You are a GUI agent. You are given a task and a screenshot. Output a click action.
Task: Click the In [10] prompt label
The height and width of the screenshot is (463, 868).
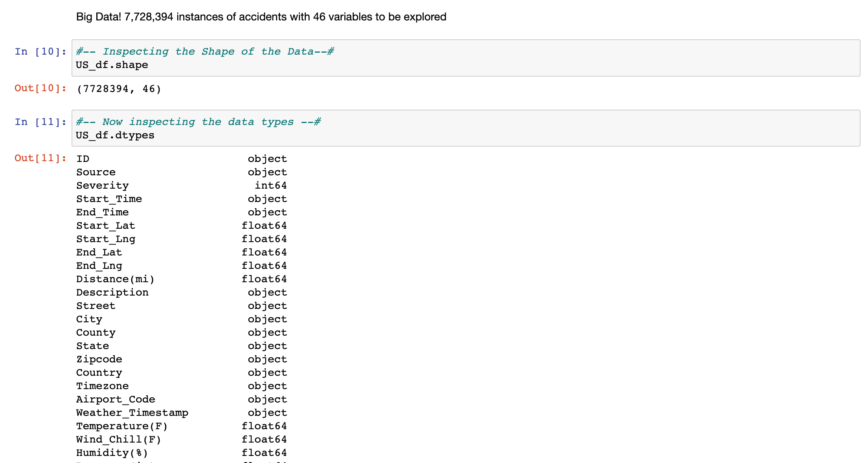pyautogui.click(x=40, y=51)
